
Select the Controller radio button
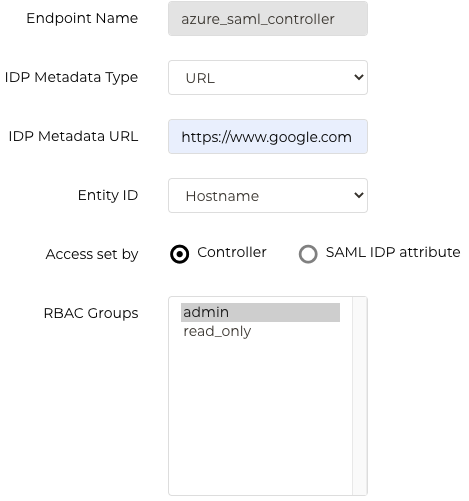pyautogui.click(x=179, y=254)
